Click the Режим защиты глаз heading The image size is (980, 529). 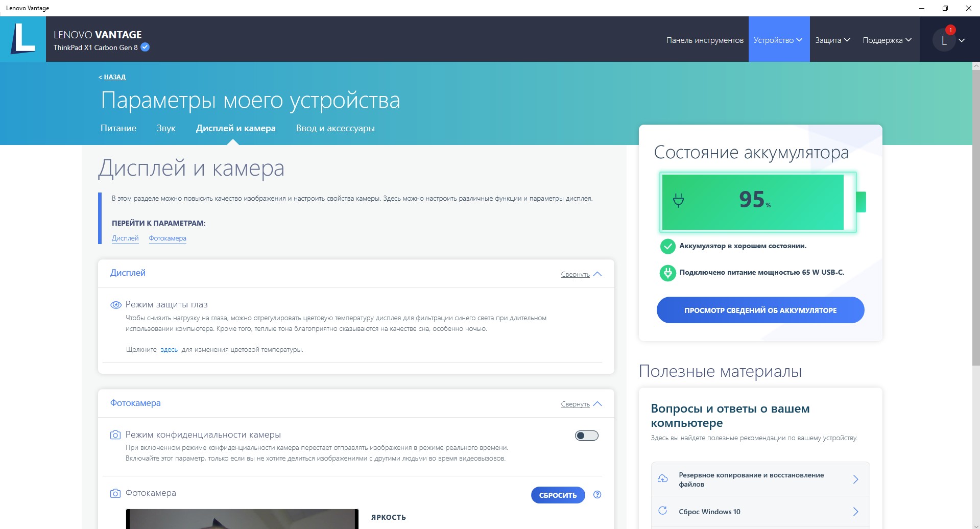(x=166, y=305)
